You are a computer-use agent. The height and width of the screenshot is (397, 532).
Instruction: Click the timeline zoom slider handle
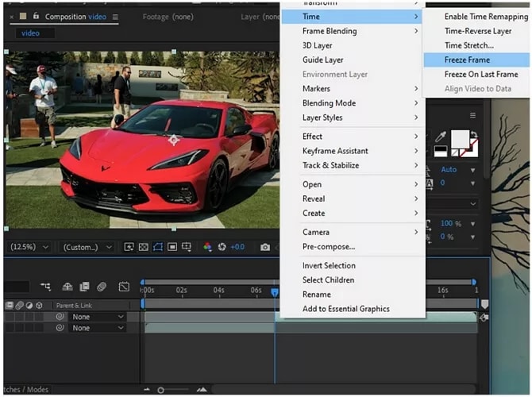click(x=161, y=390)
